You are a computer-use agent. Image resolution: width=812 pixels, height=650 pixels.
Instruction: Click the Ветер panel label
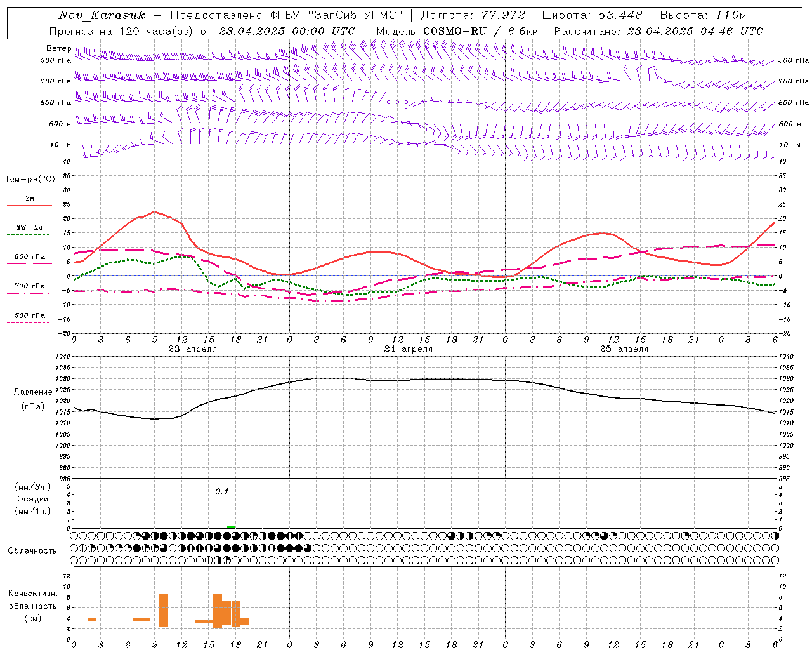click(58, 48)
